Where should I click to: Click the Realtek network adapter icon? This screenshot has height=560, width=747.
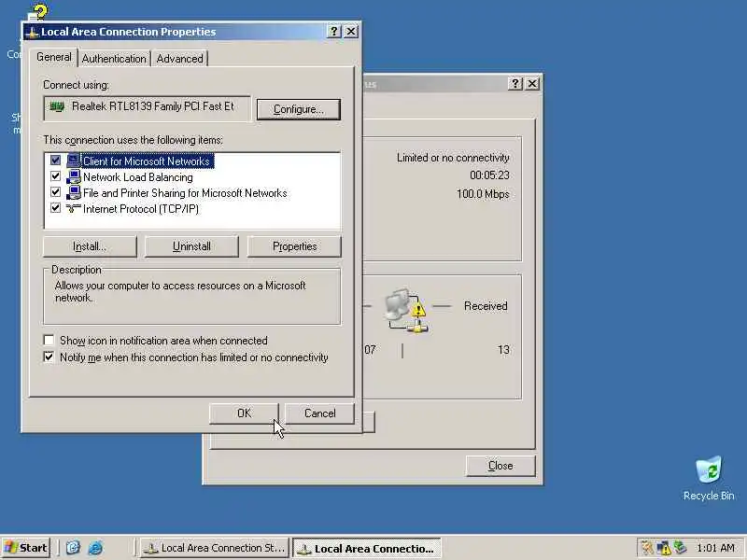[x=57, y=106]
